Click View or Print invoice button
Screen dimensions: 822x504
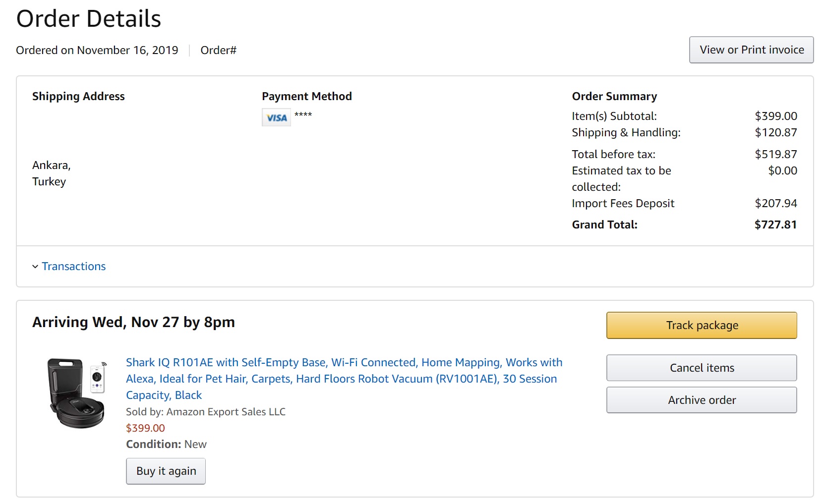751,50
